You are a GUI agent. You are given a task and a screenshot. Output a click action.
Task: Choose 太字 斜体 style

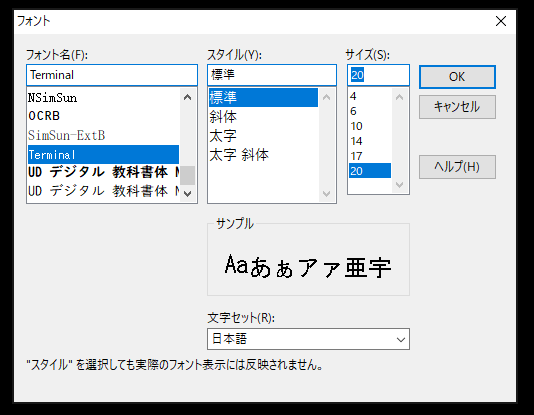pos(263,155)
